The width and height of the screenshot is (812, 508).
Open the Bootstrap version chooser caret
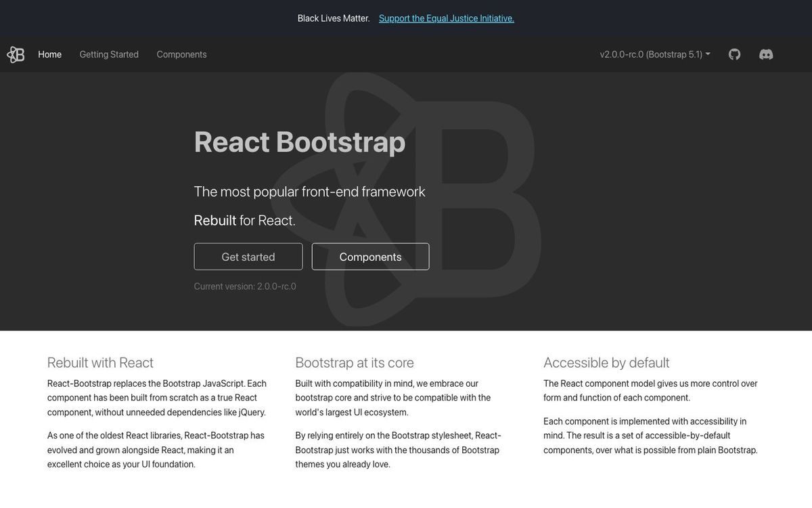708,54
